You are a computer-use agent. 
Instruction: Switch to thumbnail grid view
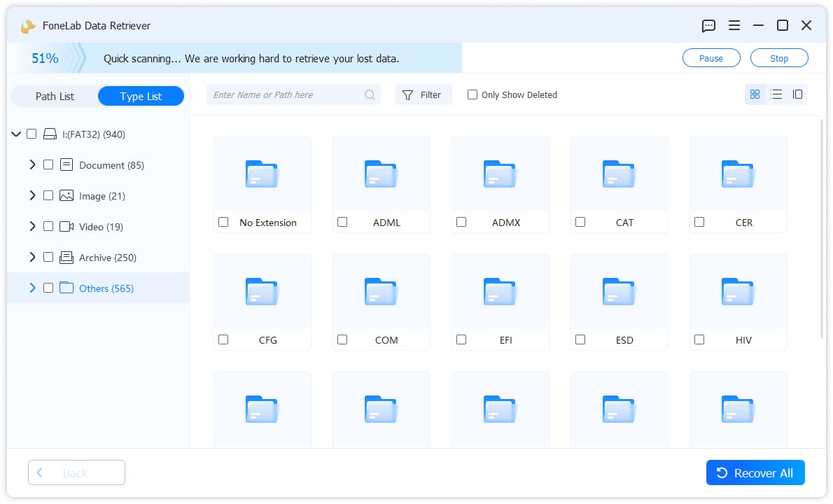755,94
